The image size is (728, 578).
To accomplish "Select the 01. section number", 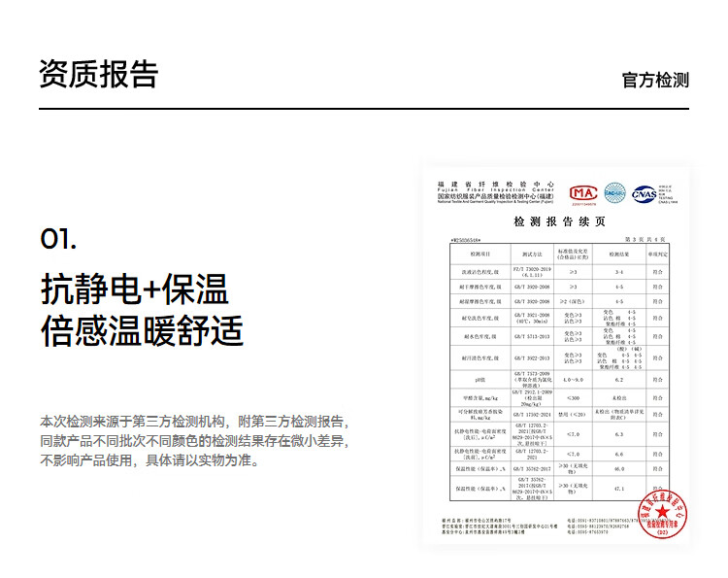I will (x=58, y=239).
